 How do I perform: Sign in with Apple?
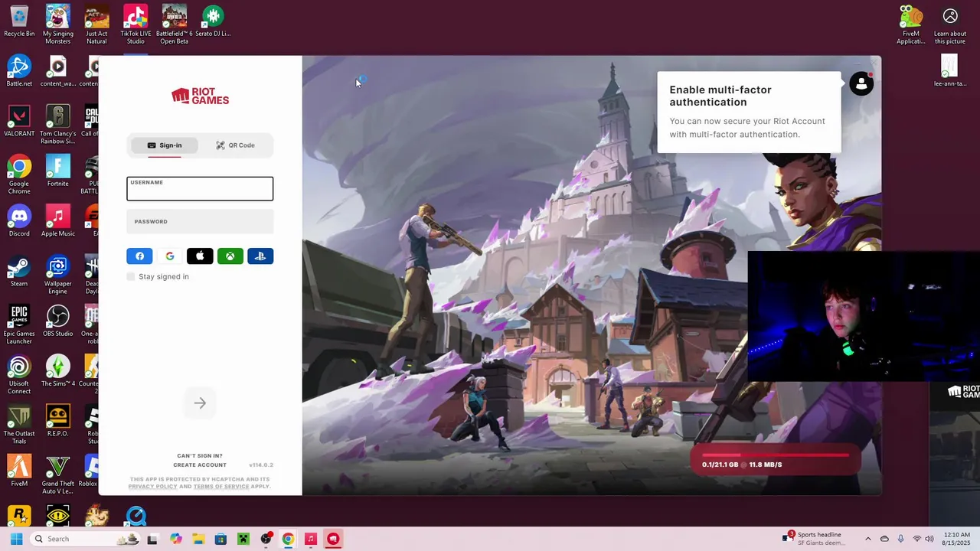(200, 256)
